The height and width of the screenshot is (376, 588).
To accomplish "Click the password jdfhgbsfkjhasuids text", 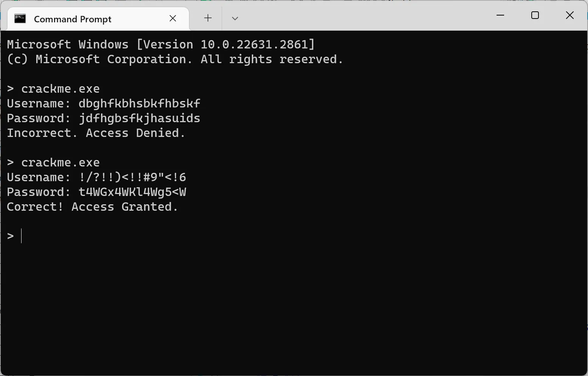I will 139,118.
